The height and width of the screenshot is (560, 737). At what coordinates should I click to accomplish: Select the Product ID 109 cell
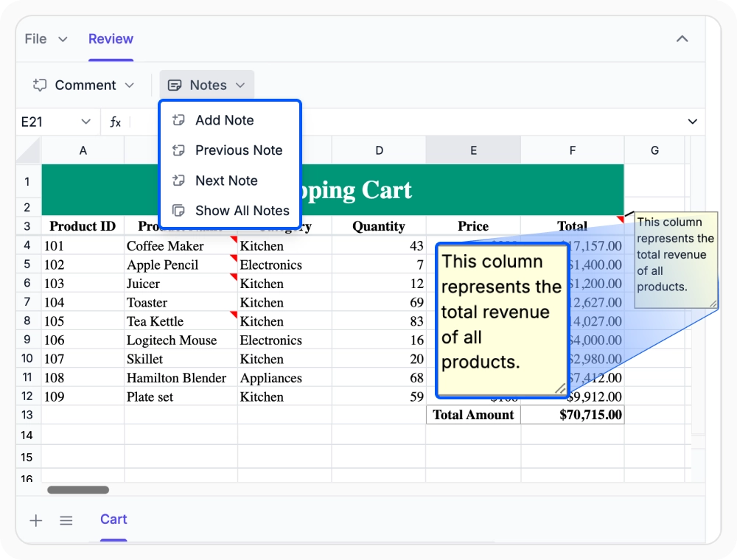83,396
